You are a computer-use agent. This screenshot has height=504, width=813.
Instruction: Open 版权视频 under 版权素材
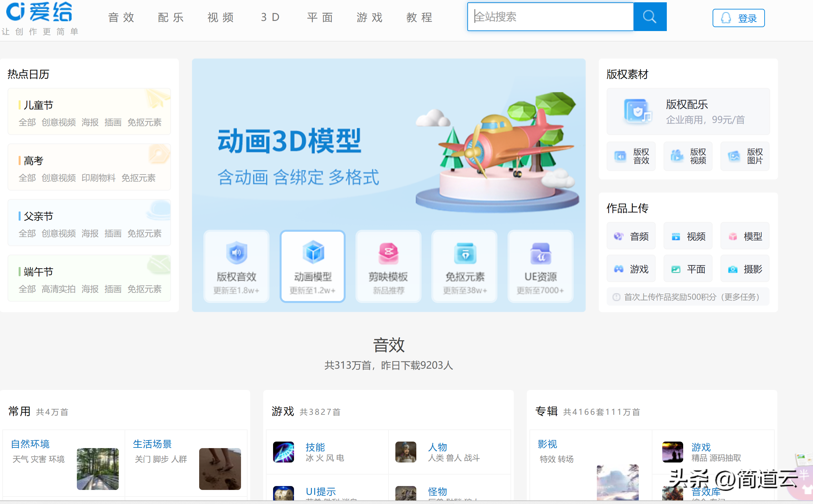pyautogui.click(x=688, y=156)
